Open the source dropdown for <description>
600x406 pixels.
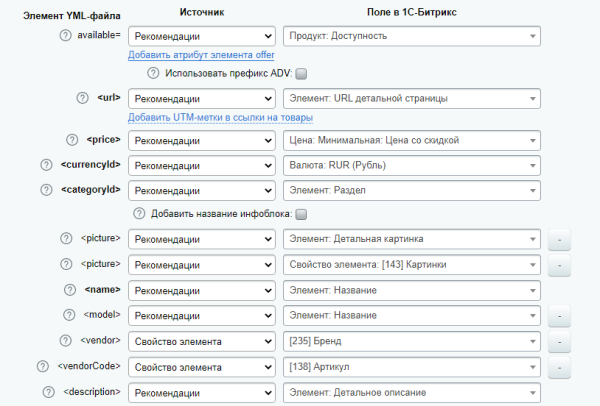[202, 393]
